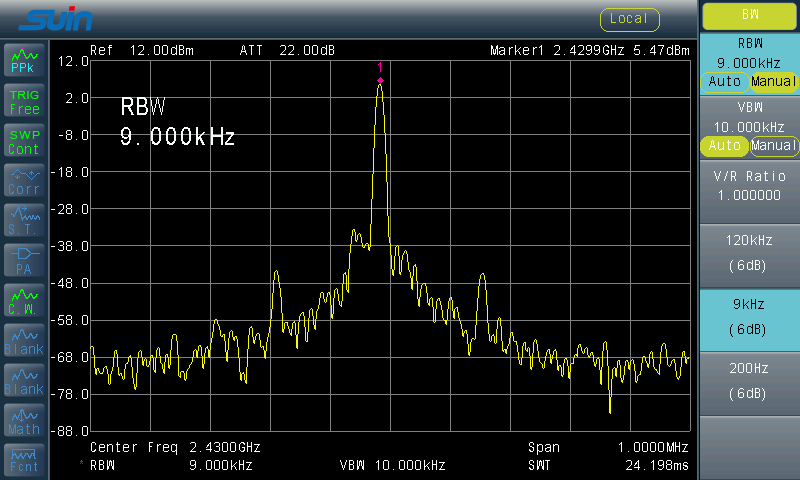
Task: Select the TRIG Free status icon
Action: tap(24, 102)
